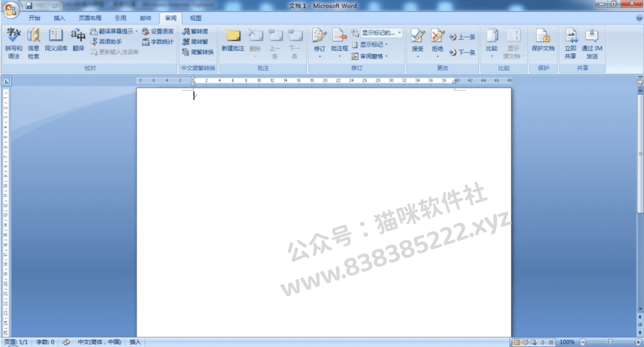
Task: Switch to Outline view button
Action: [x=542, y=342]
